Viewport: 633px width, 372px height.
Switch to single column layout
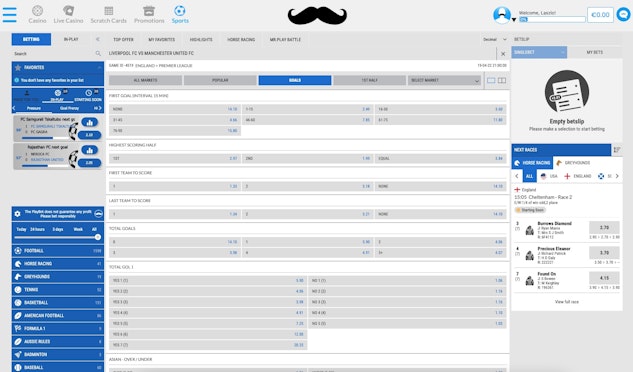click(491, 80)
